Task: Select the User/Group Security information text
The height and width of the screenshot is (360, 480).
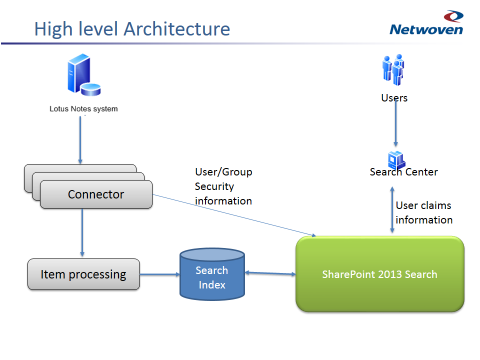Action: tap(224, 186)
